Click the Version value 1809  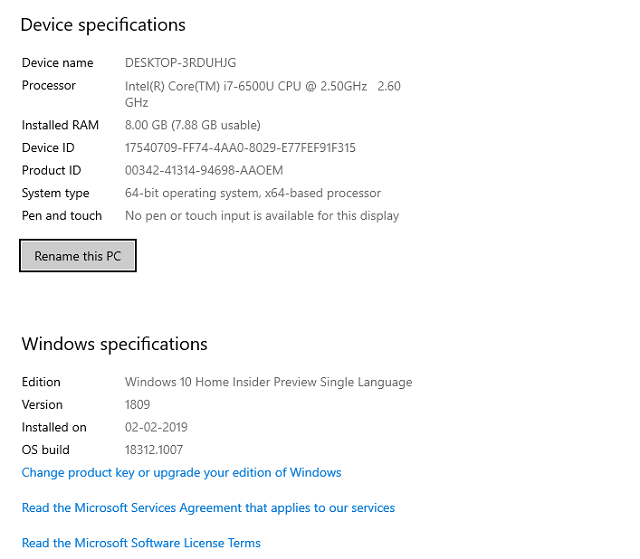coord(138,404)
